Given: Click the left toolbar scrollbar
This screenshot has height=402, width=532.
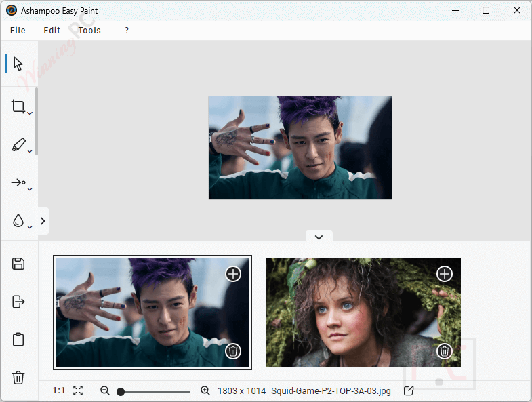Looking at the screenshot, I should 37,121.
